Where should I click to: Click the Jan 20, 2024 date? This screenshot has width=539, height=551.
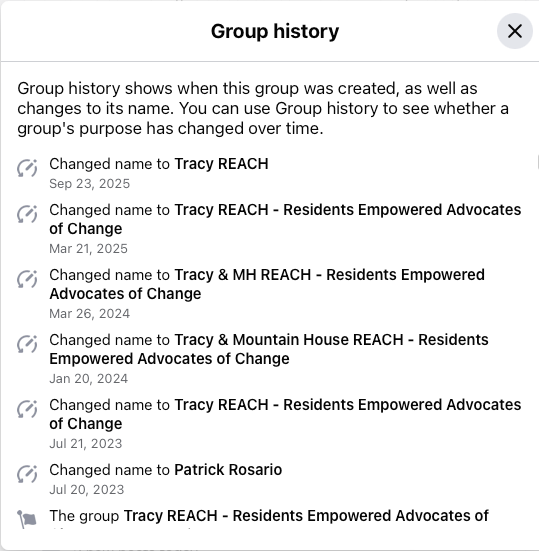tap(89, 379)
